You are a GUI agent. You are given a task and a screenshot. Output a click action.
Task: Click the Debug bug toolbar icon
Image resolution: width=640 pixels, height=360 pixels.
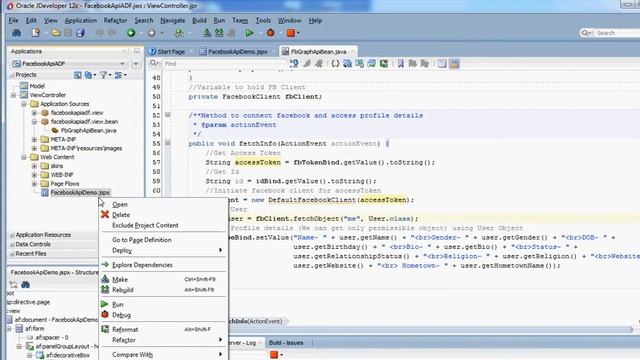[x=270, y=33]
